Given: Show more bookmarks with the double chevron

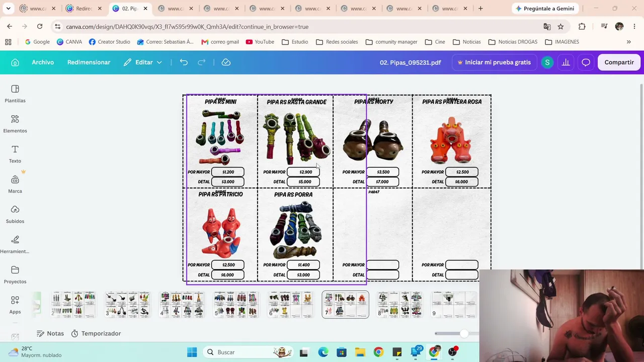Looking at the screenshot, I should 628,42.
